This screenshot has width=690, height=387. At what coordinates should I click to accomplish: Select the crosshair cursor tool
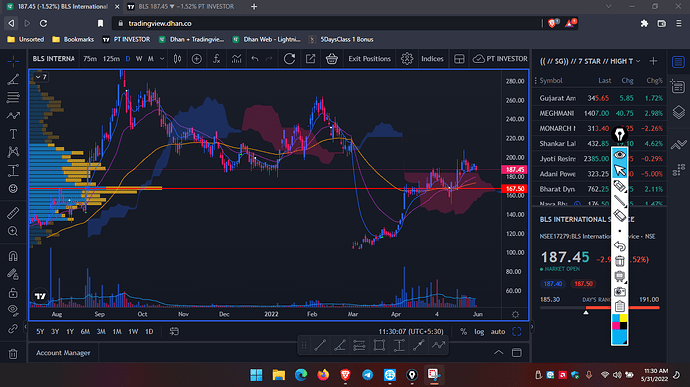13,61
